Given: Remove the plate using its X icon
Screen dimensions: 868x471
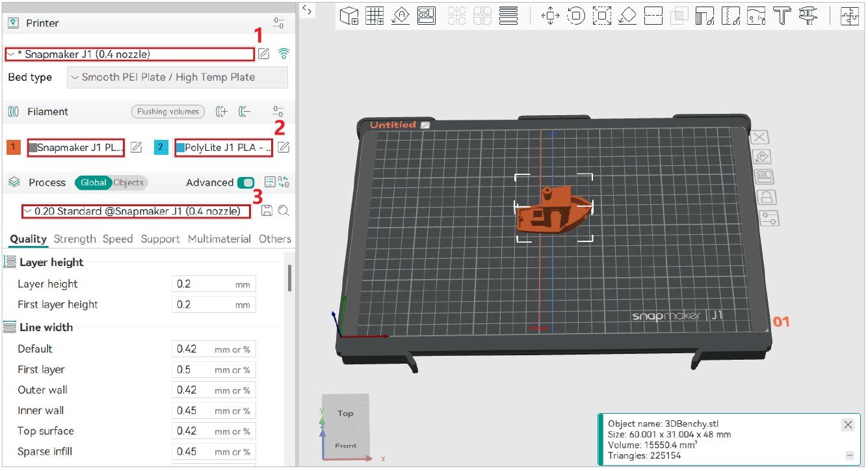Looking at the screenshot, I should (x=761, y=137).
